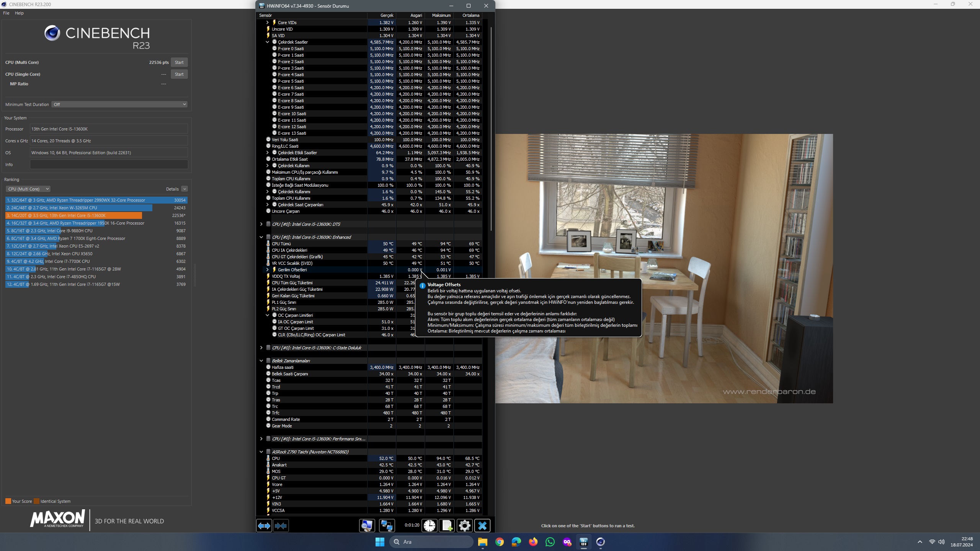Image resolution: width=980 pixels, height=551 pixels.
Task: Click HWiNFO expand sensor columns arrows icon
Action: point(264,526)
